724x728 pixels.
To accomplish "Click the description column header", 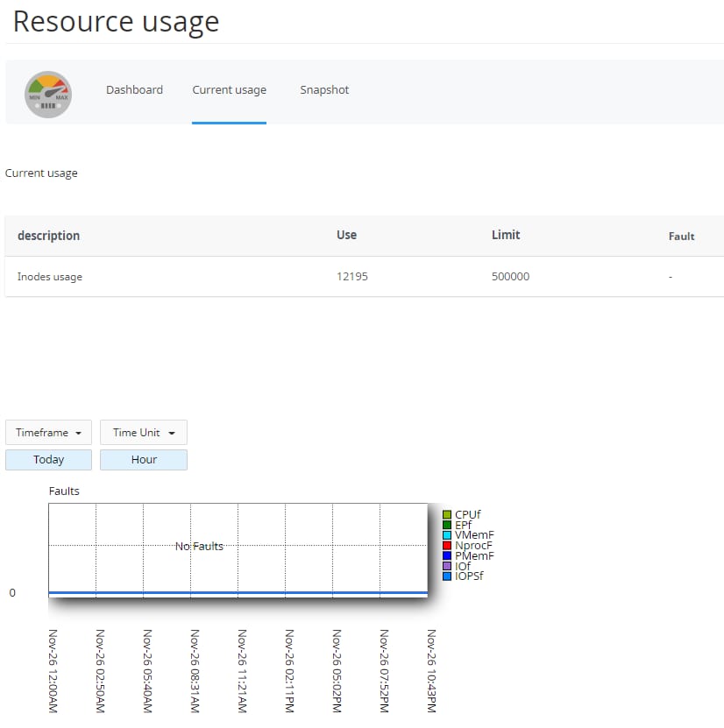I will 48,235.
